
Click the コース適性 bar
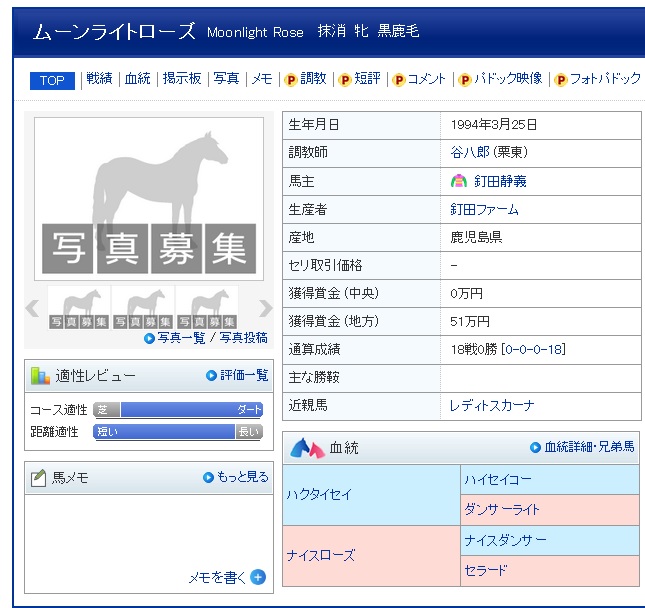(x=178, y=410)
